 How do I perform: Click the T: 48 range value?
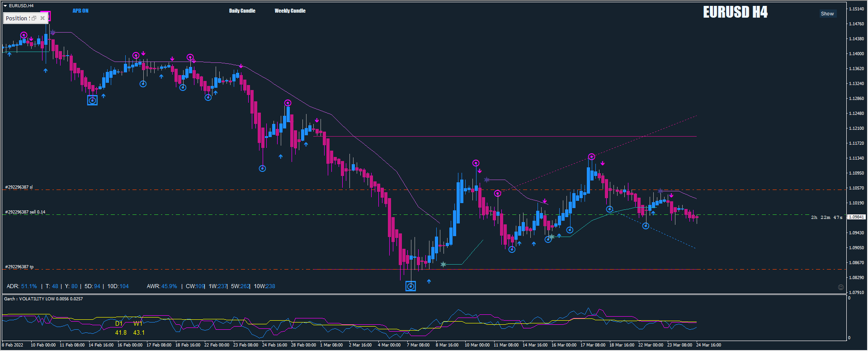click(52, 286)
